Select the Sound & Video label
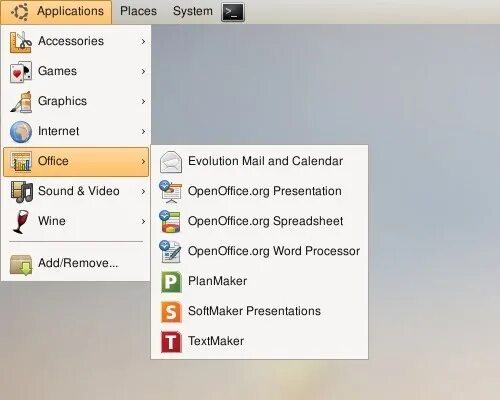 pyautogui.click(x=79, y=191)
